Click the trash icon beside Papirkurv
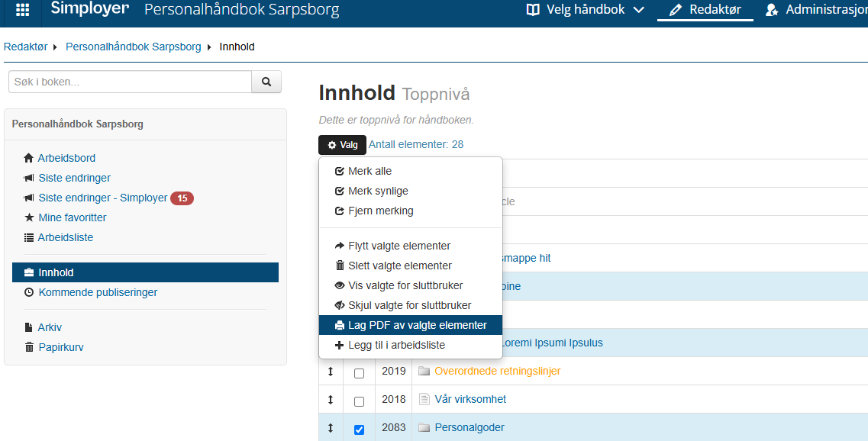The height and width of the screenshot is (441, 868). (29, 347)
